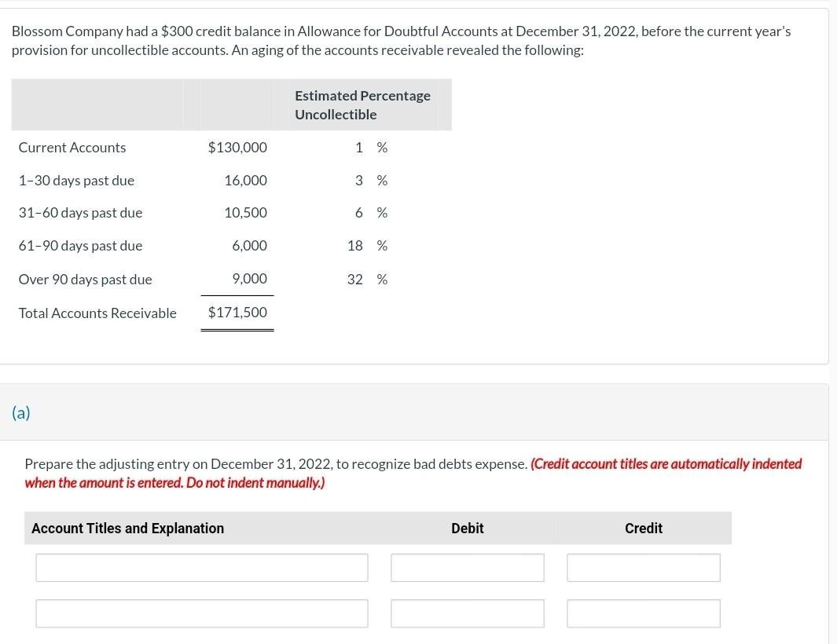Click the first Account Titles input field
837x644 pixels.
pyautogui.click(x=202, y=567)
